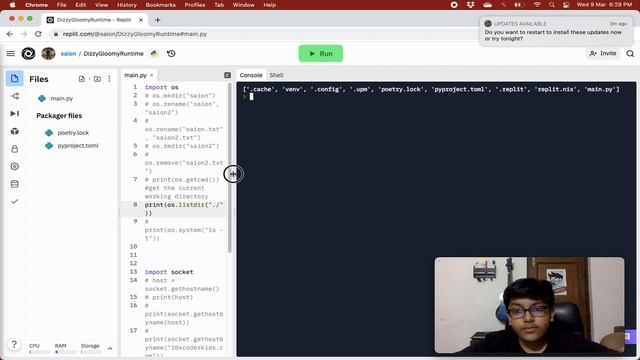Screen dimensions: 640x360
Task: Click the browser address bar
Action: 261,34
